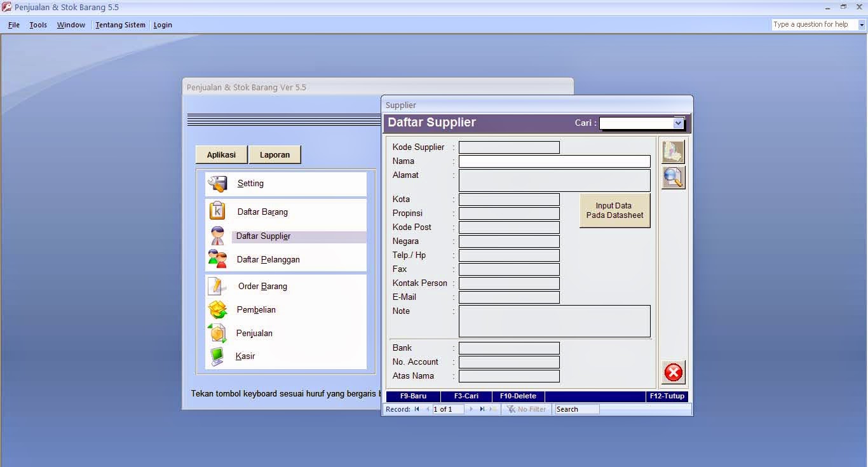This screenshot has width=868, height=467.
Task: Click the Daftar Supplier person icon
Action: (217, 236)
